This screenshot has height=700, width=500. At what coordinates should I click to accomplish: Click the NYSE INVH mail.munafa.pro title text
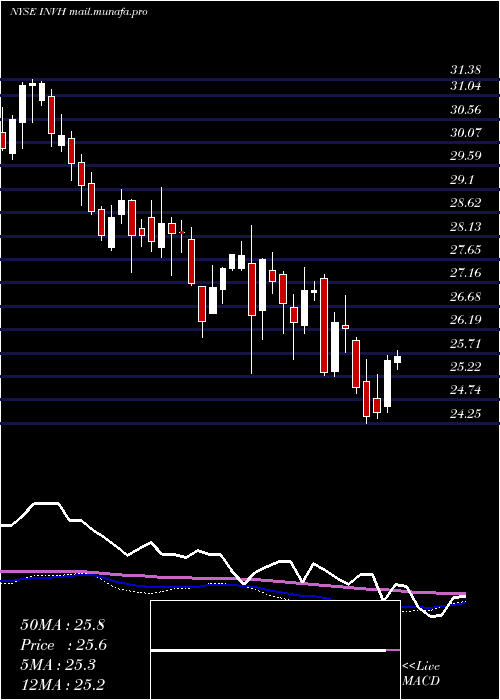tap(79, 12)
